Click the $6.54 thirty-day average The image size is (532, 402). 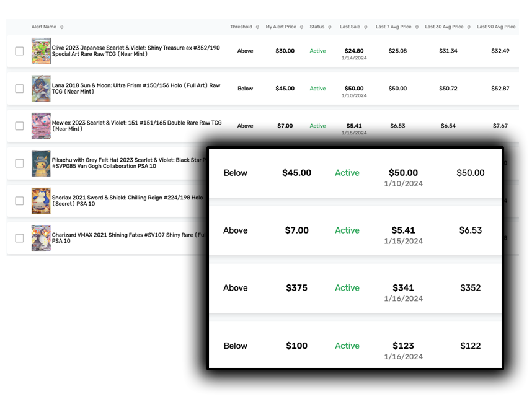[448, 126]
